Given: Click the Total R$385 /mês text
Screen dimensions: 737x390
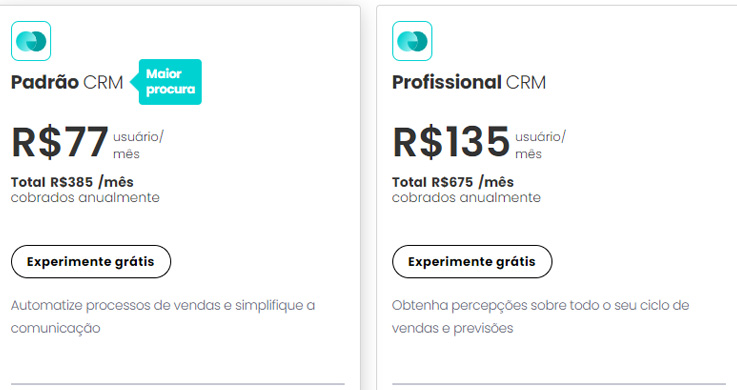Looking at the screenshot, I should coord(72,182).
